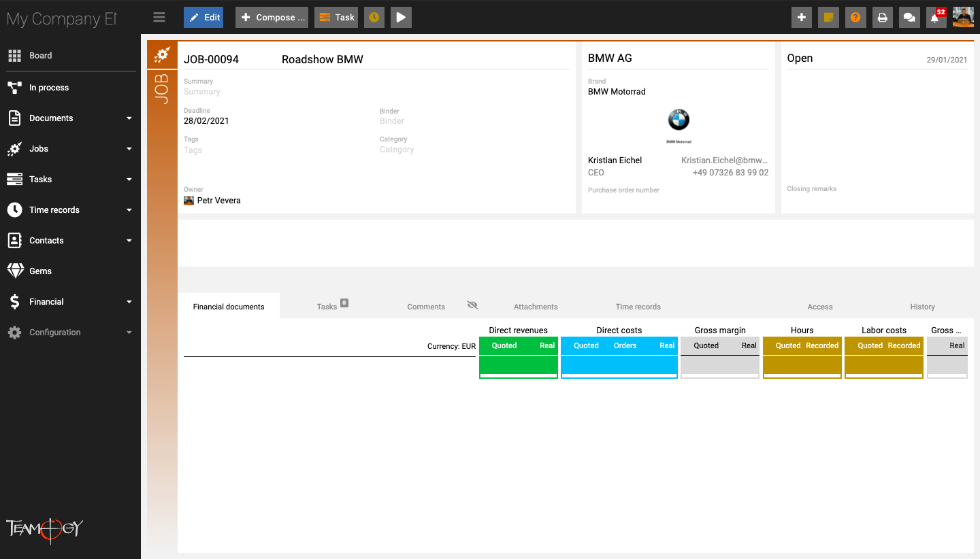This screenshot has height=559, width=980.
Task: Start the timer play button
Action: [x=401, y=17]
